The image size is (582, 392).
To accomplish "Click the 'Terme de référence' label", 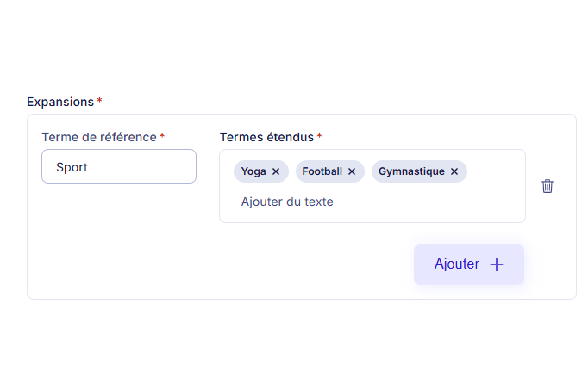I will click(x=99, y=137).
